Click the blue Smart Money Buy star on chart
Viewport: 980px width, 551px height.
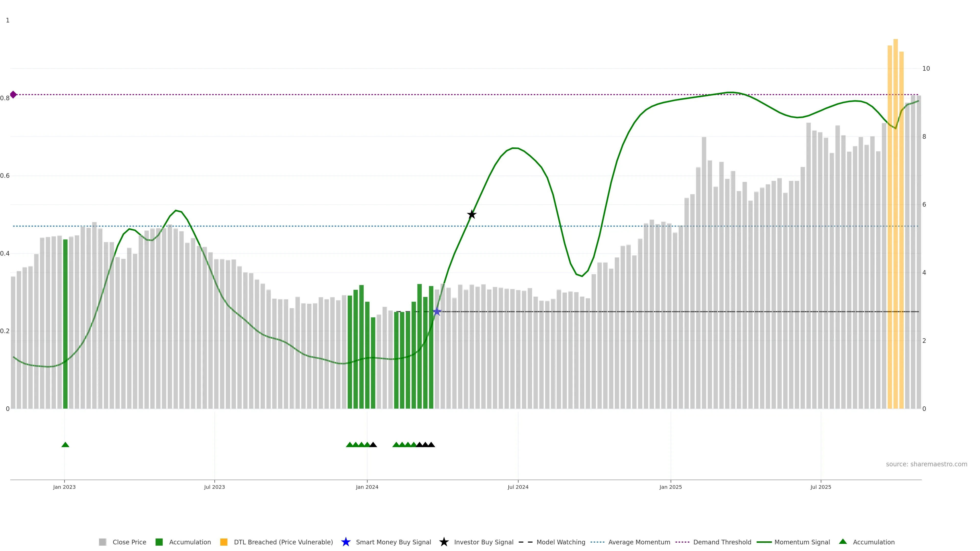point(437,312)
